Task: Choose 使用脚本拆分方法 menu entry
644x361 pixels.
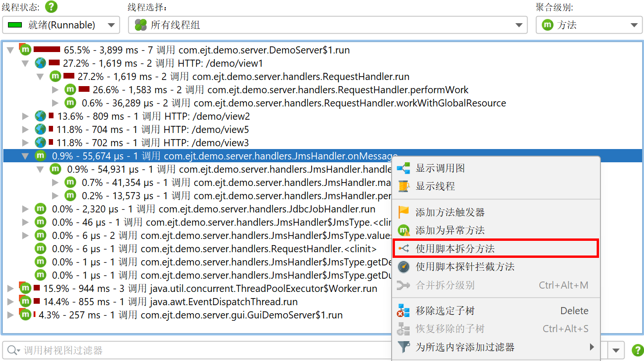Action: click(x=496, y=248)
